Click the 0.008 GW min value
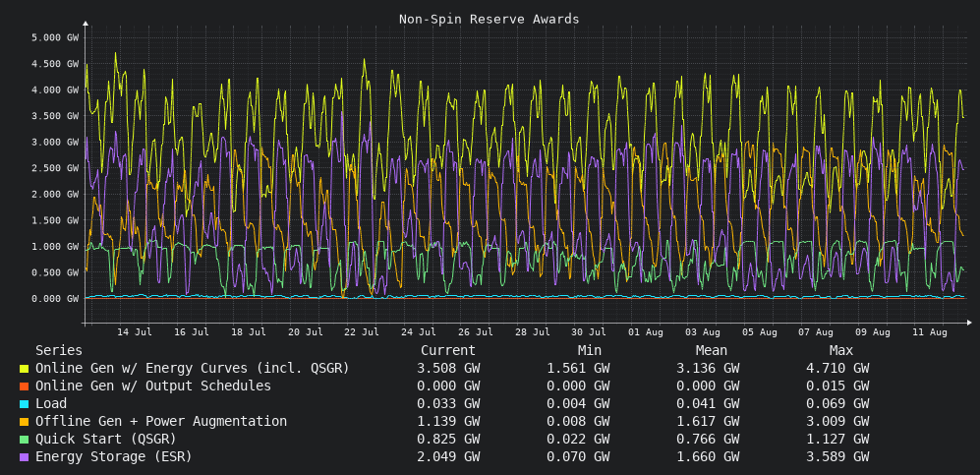Image resolution: width=980 pixels, height=475 pixels. [578, 422]
